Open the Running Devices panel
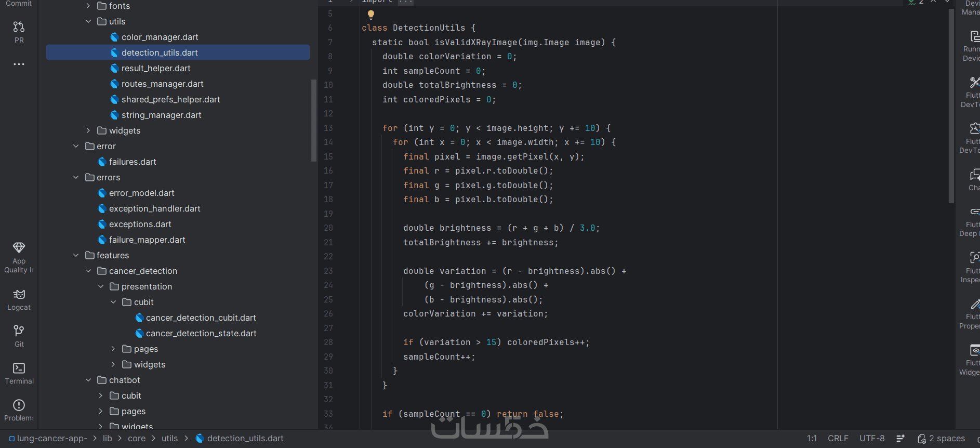 972,46
